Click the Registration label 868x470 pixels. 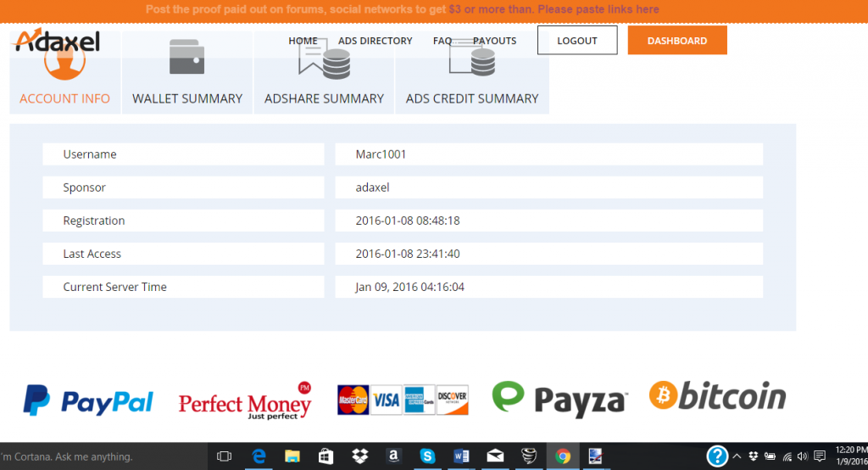pyautogui.click(x=93, y=221)
